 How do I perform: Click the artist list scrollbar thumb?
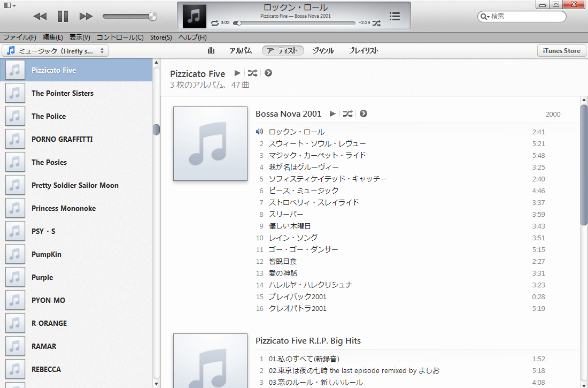pyautogui.click(x=157, y=129)
